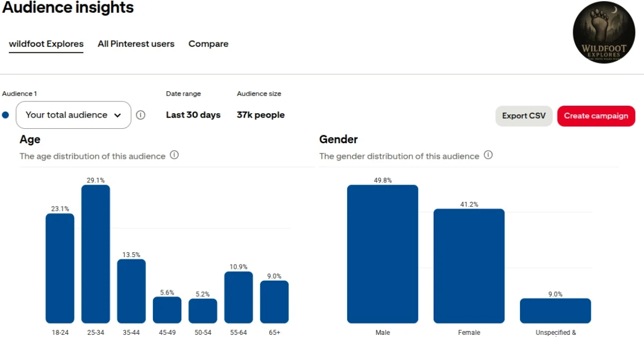Click the 5.6% value label
This screenshot has width=644, height=337.
(167, 292)
